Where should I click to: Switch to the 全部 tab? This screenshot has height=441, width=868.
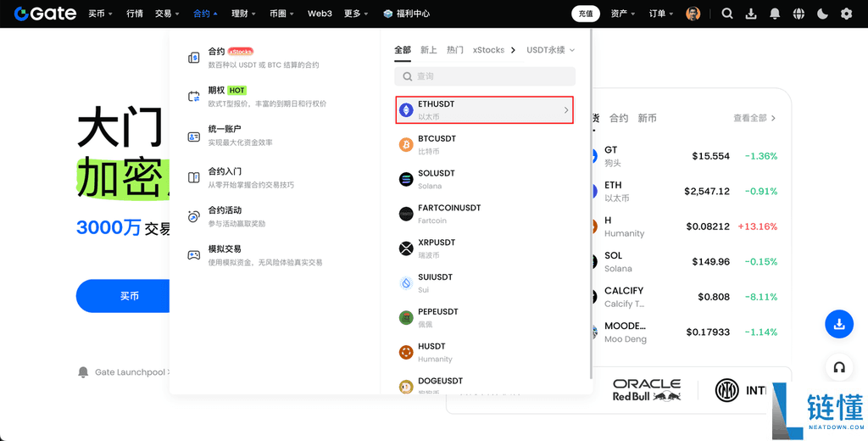[403, 50]
